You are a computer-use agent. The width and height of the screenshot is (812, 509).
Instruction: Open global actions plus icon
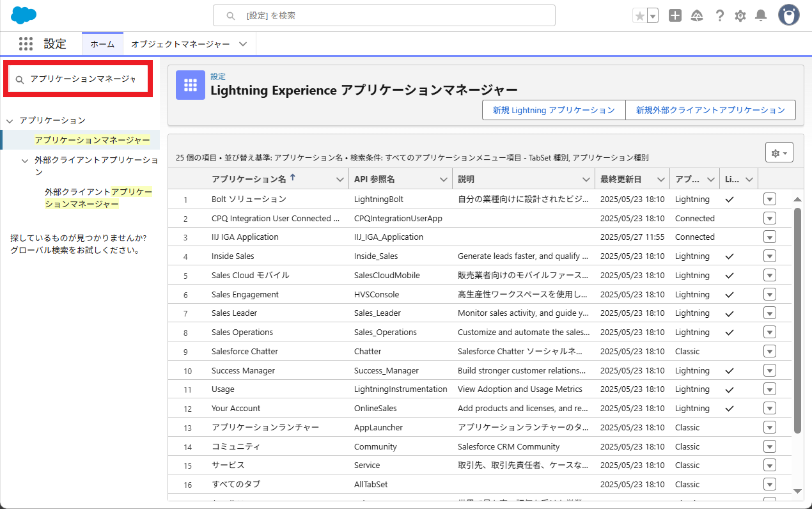[675, 16]
